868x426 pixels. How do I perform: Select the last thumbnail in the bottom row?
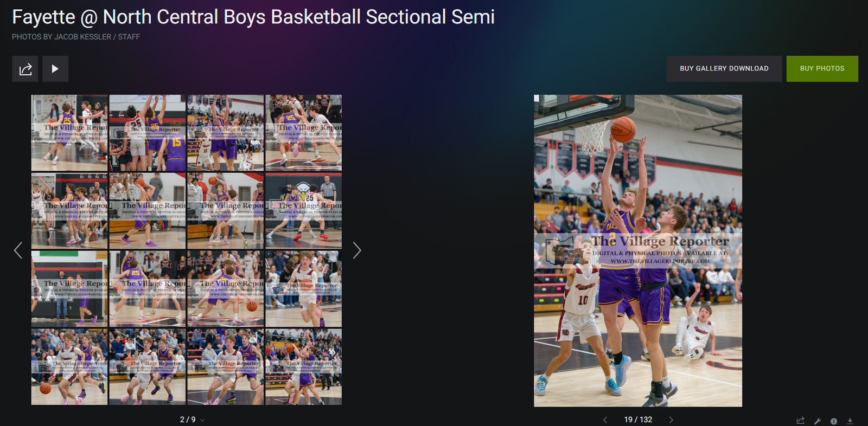(x=304, y=367)
